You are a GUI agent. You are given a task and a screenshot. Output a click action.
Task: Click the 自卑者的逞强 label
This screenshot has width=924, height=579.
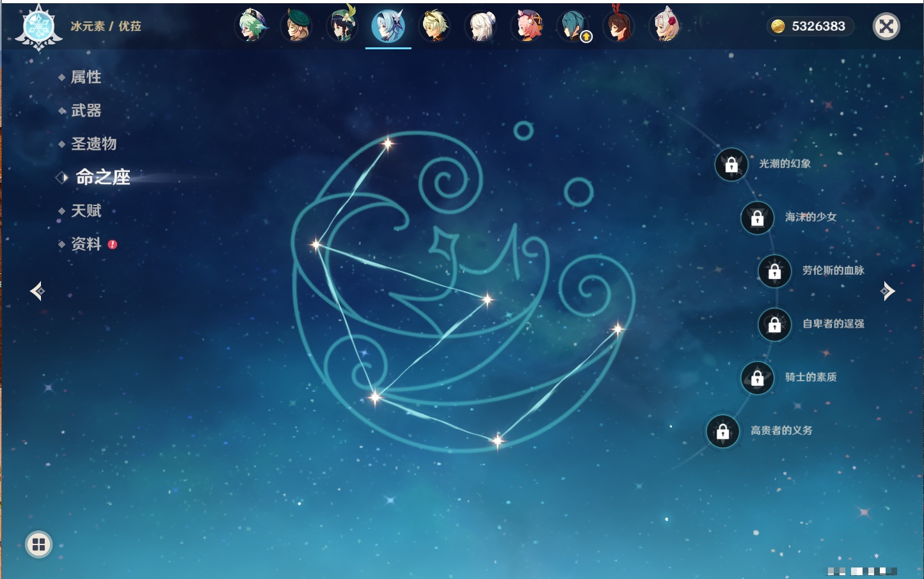833,324
